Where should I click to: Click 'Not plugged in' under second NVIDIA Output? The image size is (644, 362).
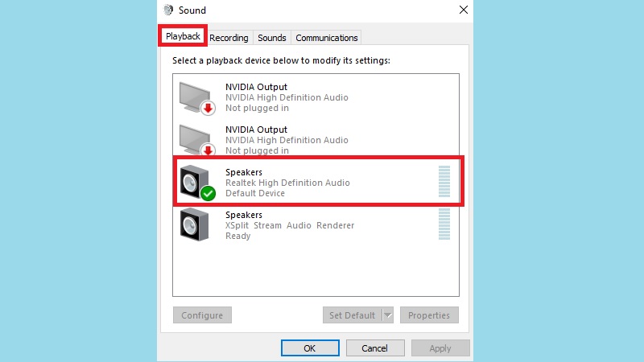(x=257, y=150)
